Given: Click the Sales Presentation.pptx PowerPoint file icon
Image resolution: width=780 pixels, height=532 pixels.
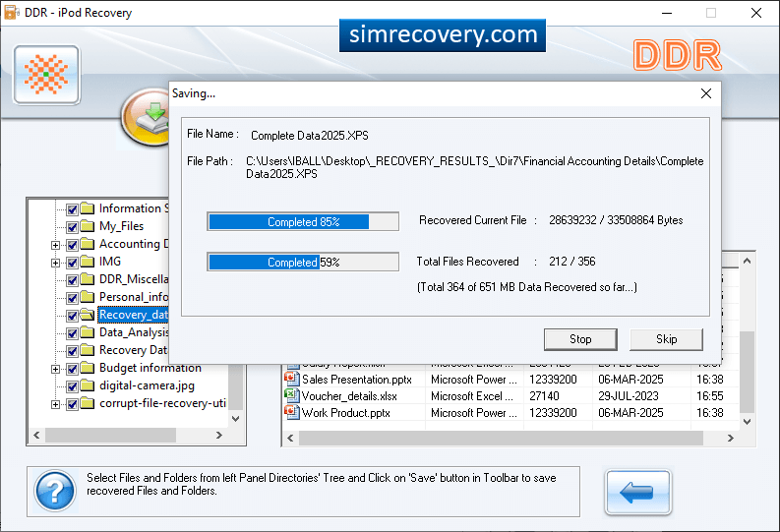Looking at the screenshot, I should (291, 379).
